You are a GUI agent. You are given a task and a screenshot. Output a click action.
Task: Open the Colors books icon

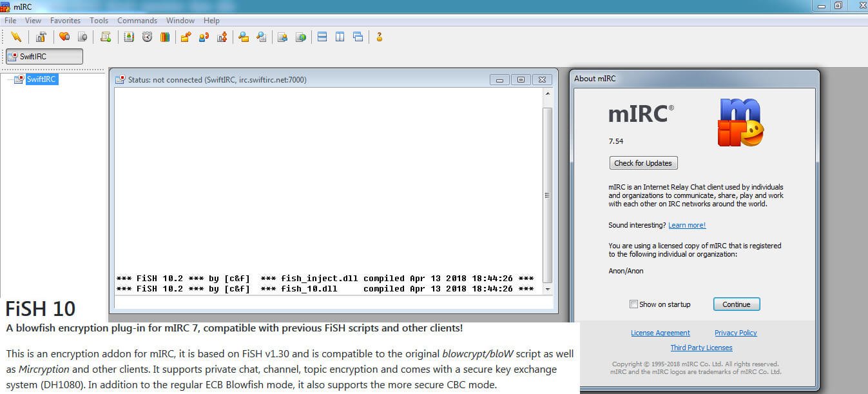165,37
